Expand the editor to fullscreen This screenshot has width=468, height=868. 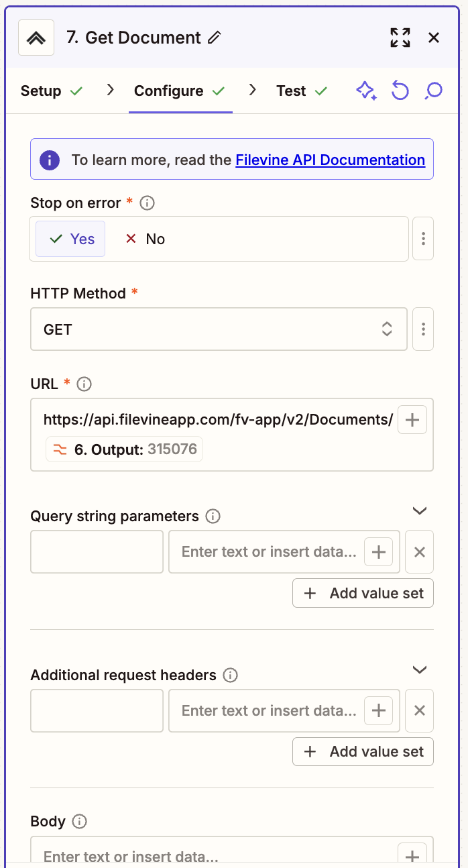click(x=400, y=38)
